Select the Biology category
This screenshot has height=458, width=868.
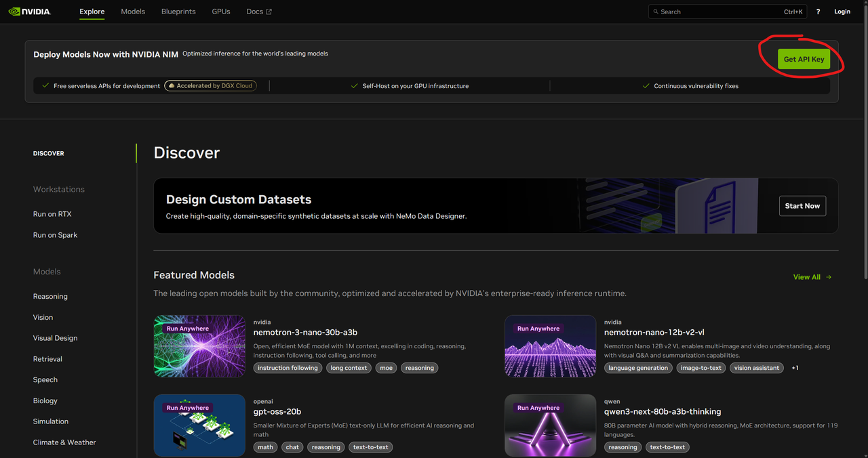(45, 401)
